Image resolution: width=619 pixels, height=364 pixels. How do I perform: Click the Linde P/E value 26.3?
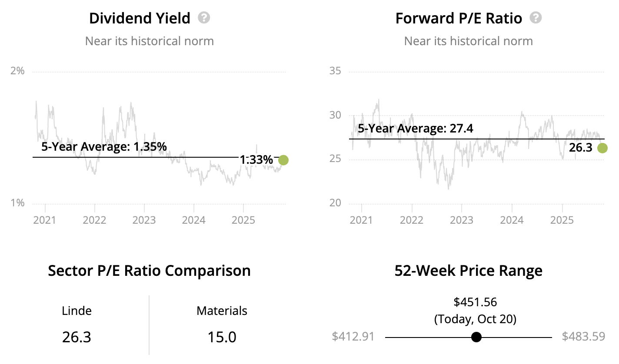pos(77,337)
